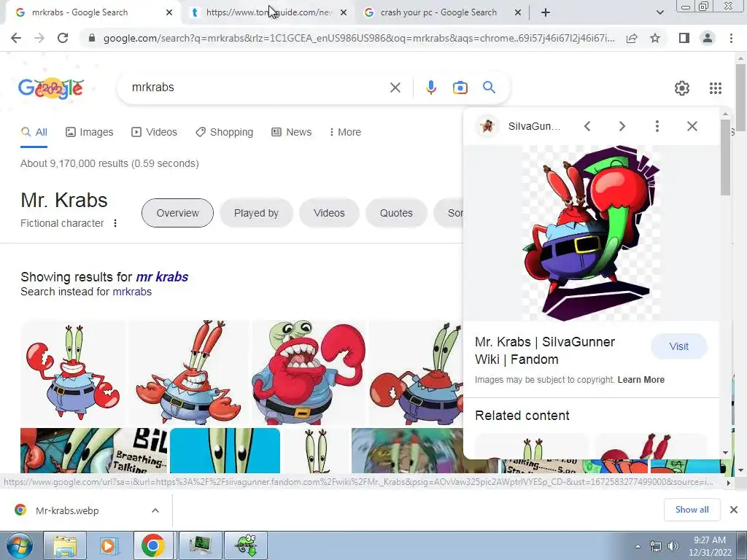Select the Images search tab

coord(90,132)
